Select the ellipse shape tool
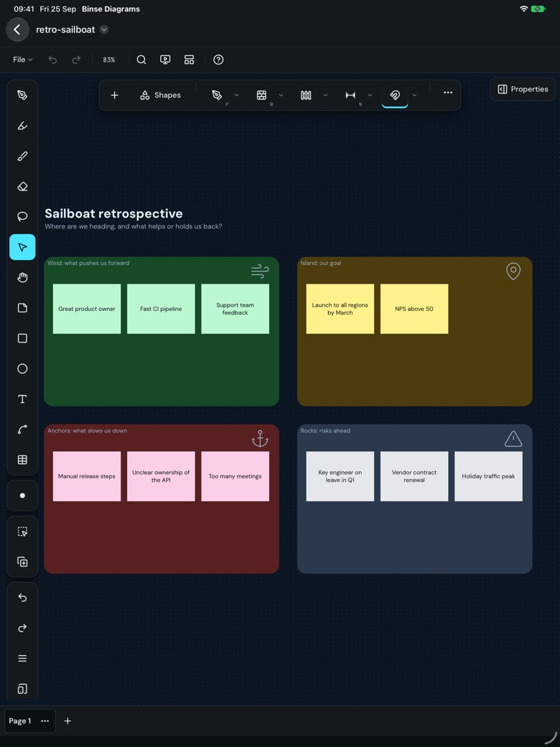This screenshot has height=747, width=560. (x=22, y=368)
